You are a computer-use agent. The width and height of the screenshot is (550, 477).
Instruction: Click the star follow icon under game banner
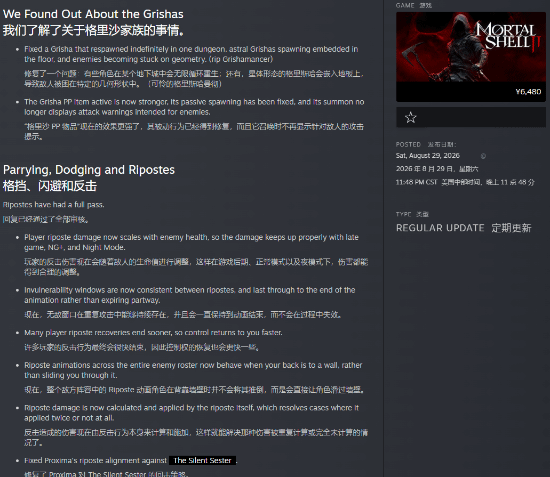coord(410,117)
